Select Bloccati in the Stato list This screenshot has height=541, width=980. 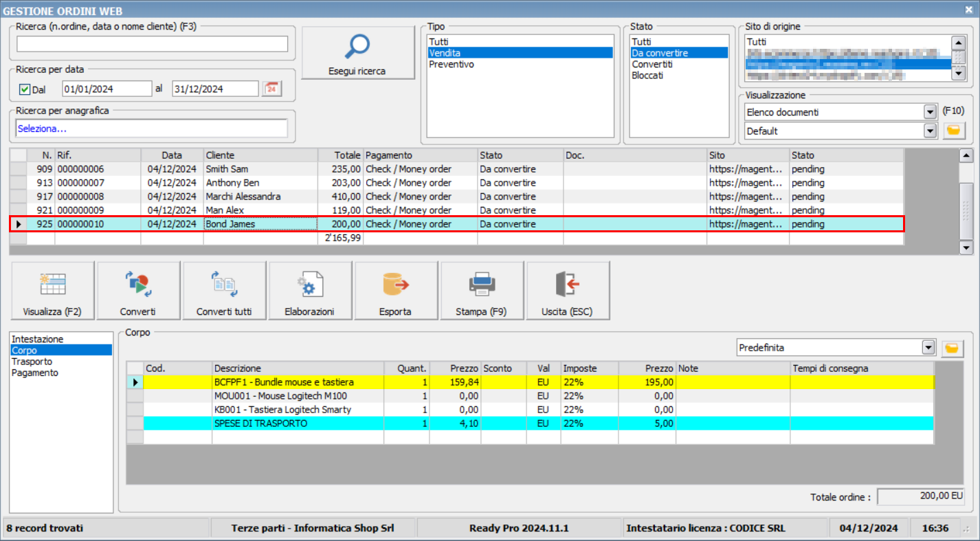tap(678, 76)
